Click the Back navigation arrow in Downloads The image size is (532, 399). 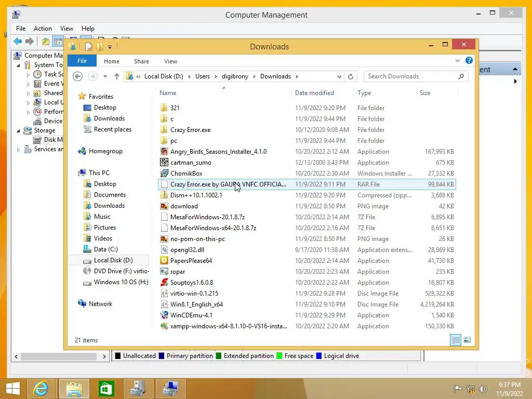point(78,77)
